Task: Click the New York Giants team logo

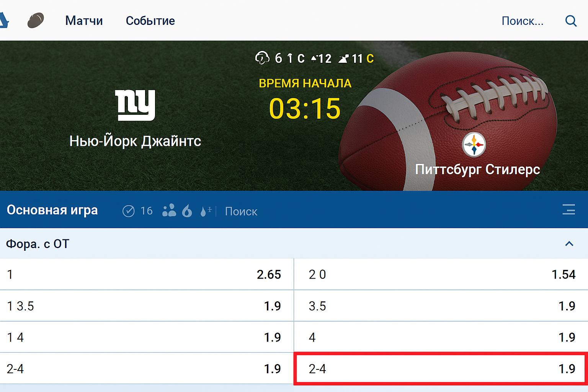Action: click(135, 105)
